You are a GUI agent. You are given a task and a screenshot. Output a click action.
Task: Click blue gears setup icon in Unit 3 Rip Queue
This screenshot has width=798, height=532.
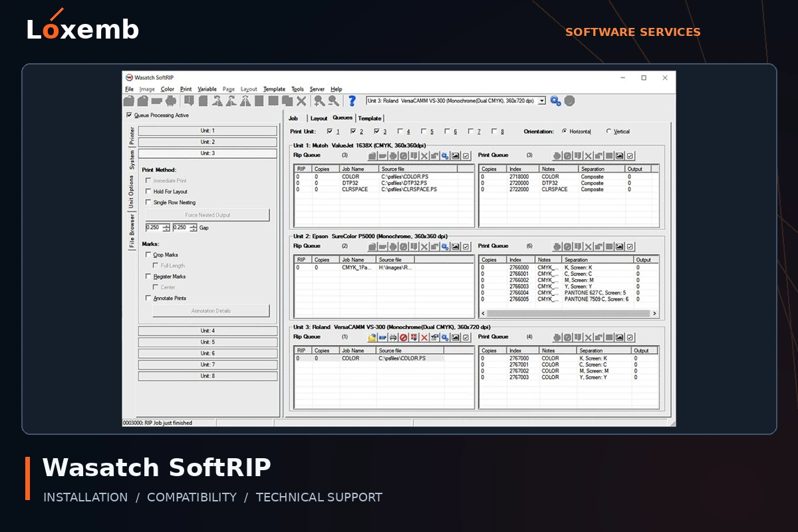pos(444,337)
